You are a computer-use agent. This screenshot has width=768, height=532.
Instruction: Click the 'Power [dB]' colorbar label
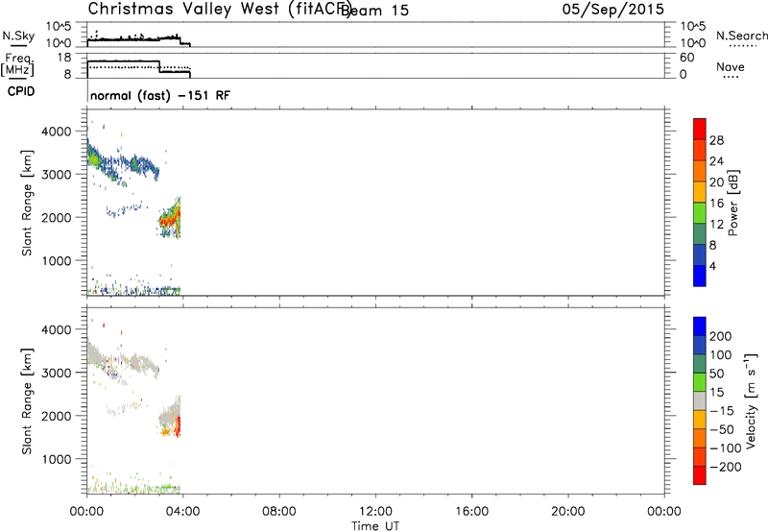pos(732,203)
